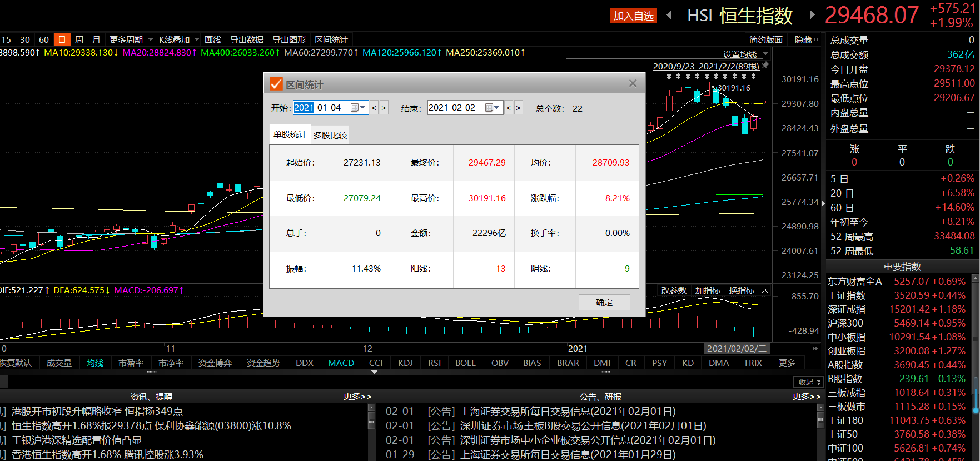The height and width of the screenshot is (461, 980).
Task: Click the fast-forward arrows beside the date axis
Action: point(815,348)
